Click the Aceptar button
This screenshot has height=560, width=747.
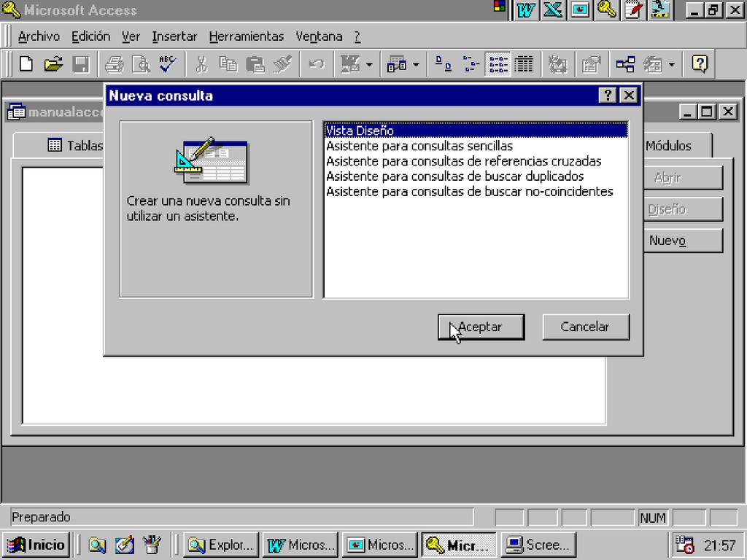pos(481,327)
